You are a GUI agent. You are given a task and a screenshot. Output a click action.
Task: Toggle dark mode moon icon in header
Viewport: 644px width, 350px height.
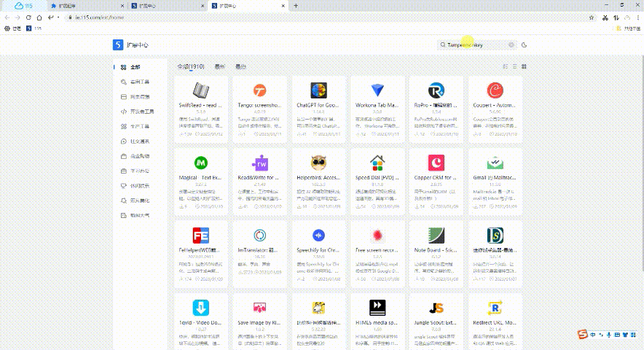524,44
